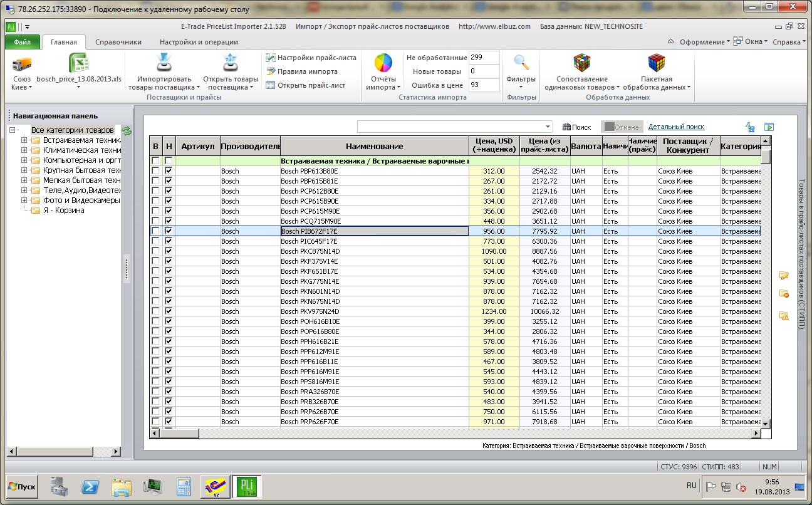
Task: Sort by the Цена, USD (+наценка) column header
Action: tap(494, 146)
